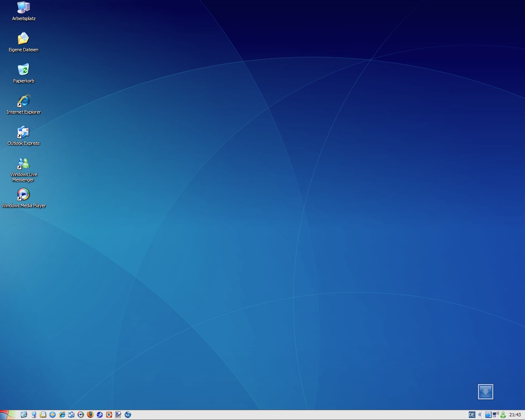
Task: Expand hidden tray icons with the arrow
Action: pyautogui.click(x=479, y=415)
